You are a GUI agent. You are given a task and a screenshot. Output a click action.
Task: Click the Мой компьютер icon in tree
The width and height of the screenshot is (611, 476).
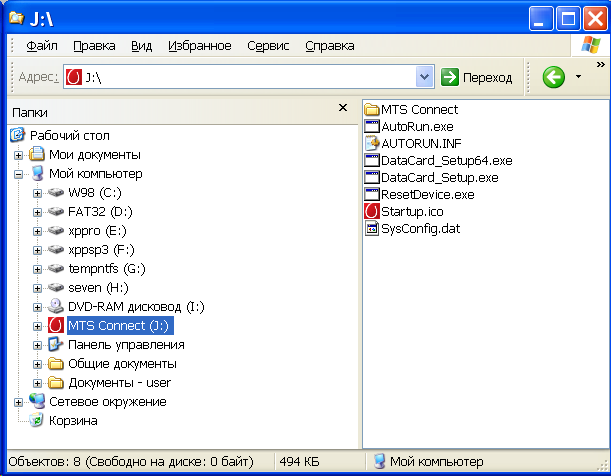(x=37, y=173)
